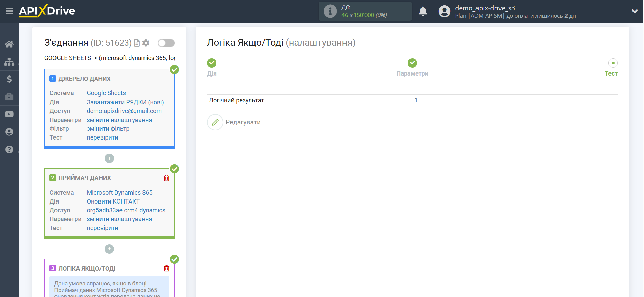Click the logic block green checkmark badge

coord(174,259)
